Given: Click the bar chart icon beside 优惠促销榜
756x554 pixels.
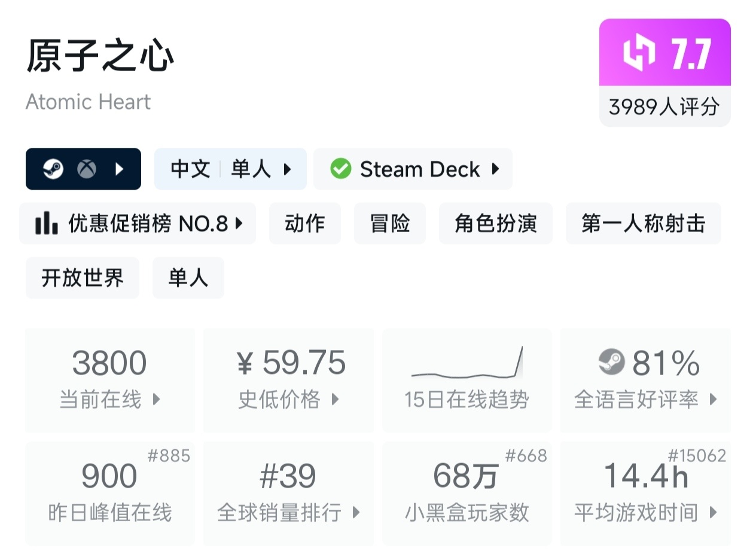Looking at the screenshot, I should tap(47, 224).
